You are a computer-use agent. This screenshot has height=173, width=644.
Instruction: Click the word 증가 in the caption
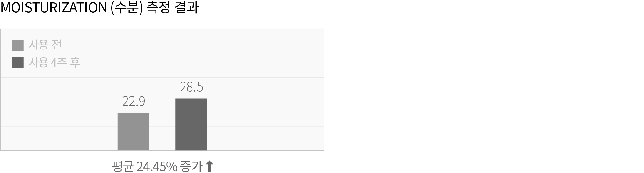pyautogui.click(x=191, y=167)
